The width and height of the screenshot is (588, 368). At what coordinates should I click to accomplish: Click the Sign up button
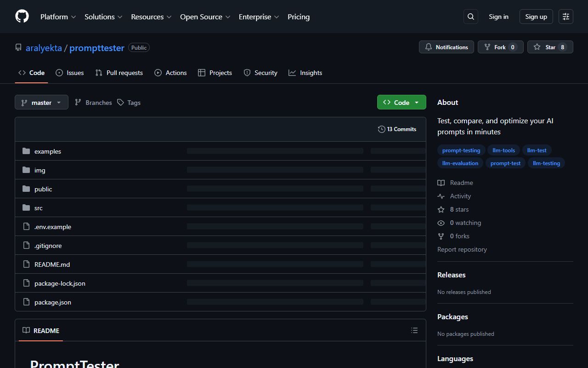(x=536, y=16)
